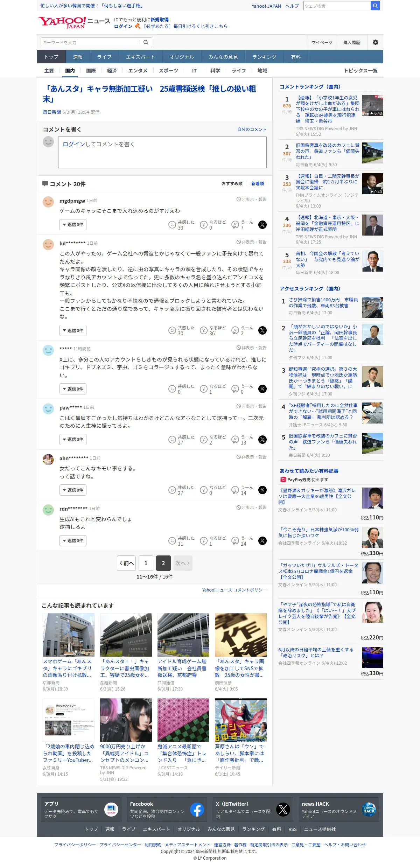Click the Yahoo! JAPAN News logo
This screenshot has height=868, width=420.
(x=74, y=23)
